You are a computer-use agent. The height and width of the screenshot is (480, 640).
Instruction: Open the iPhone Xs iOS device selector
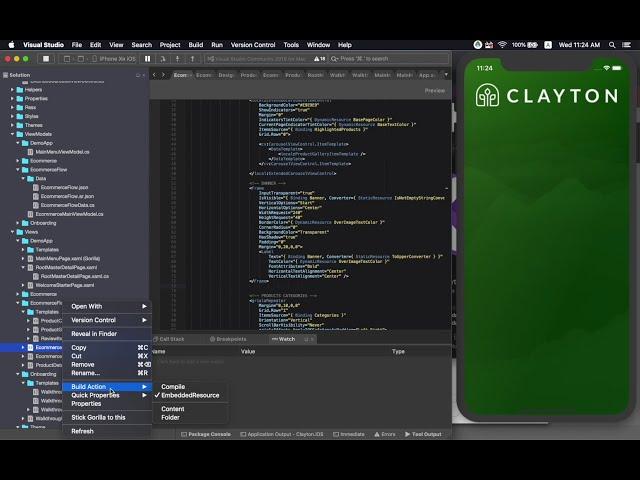(114, 59)
